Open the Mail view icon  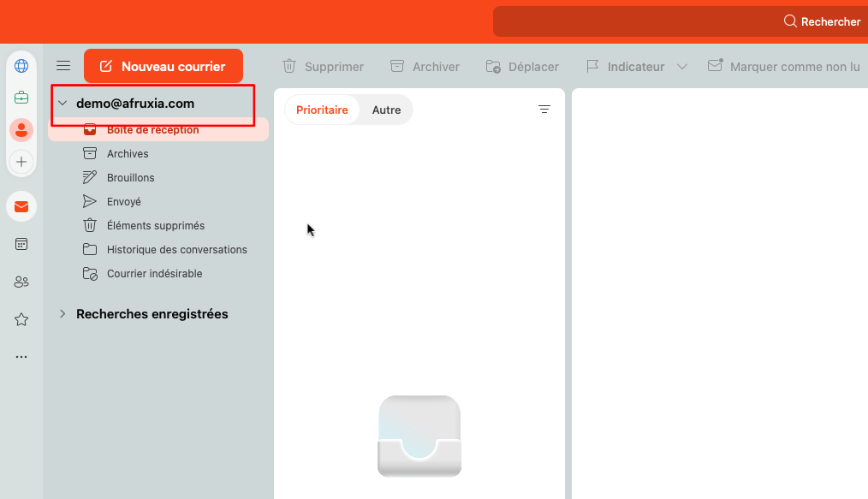[21, 206]
